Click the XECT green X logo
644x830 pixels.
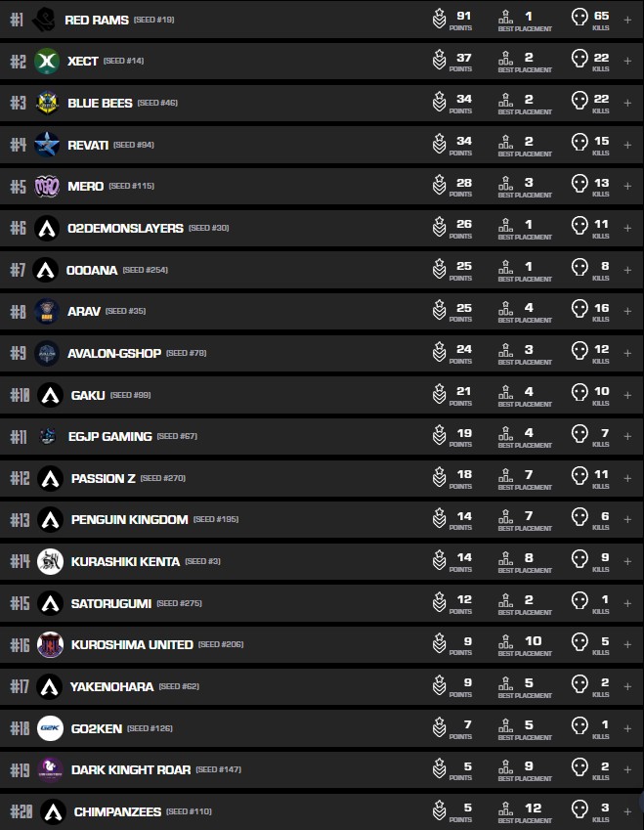coord(47,61)
